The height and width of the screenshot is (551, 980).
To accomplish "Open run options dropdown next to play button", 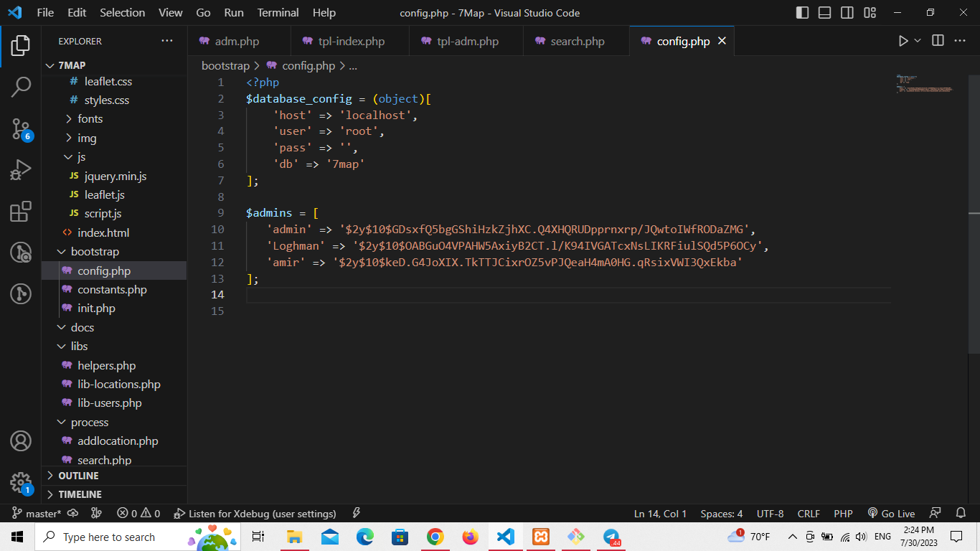I will click(918, 41).
